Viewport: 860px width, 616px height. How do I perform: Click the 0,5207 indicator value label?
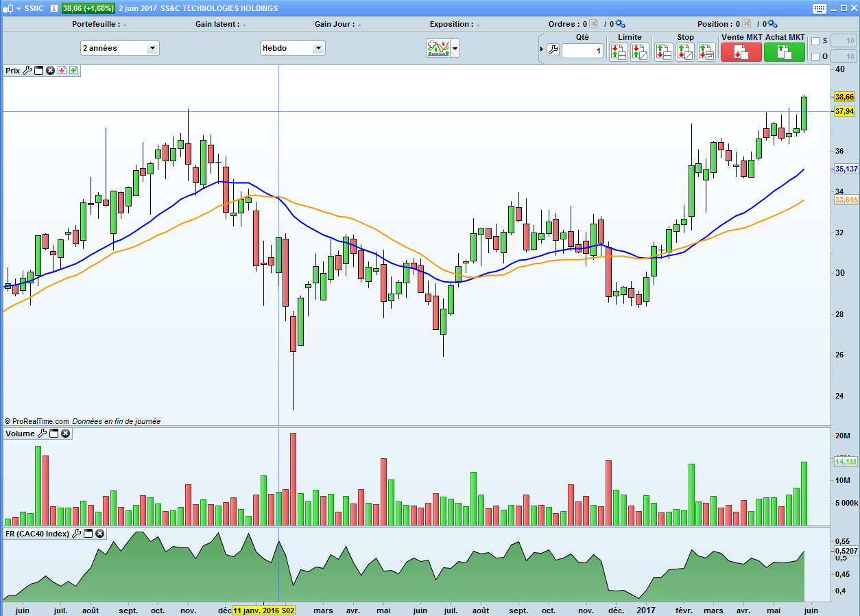(846, 551)
